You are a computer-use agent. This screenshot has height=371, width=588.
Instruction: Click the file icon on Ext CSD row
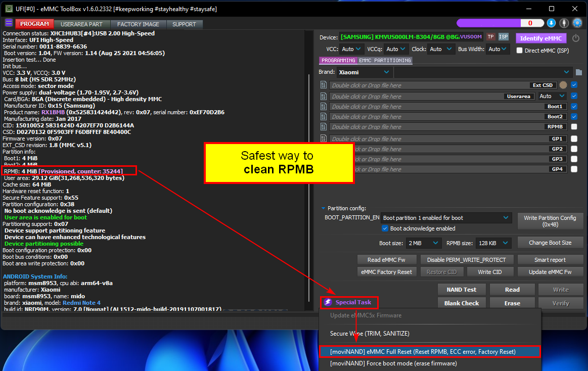324,85
